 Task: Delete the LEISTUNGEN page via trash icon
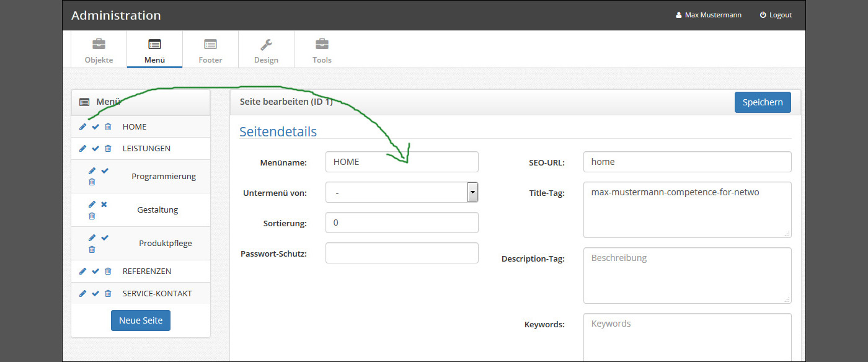(x=108, y=149)
